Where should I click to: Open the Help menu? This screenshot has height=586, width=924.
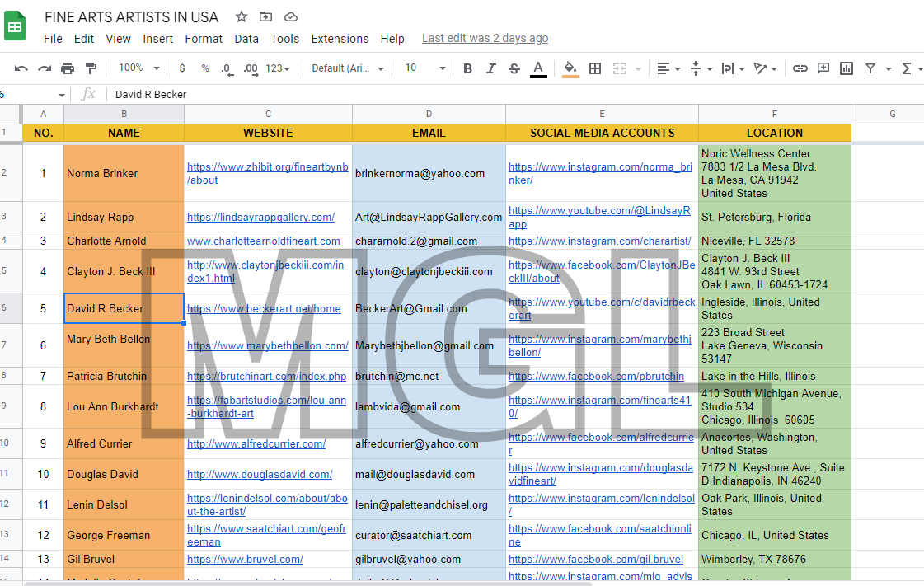click(x=392, y=39)
